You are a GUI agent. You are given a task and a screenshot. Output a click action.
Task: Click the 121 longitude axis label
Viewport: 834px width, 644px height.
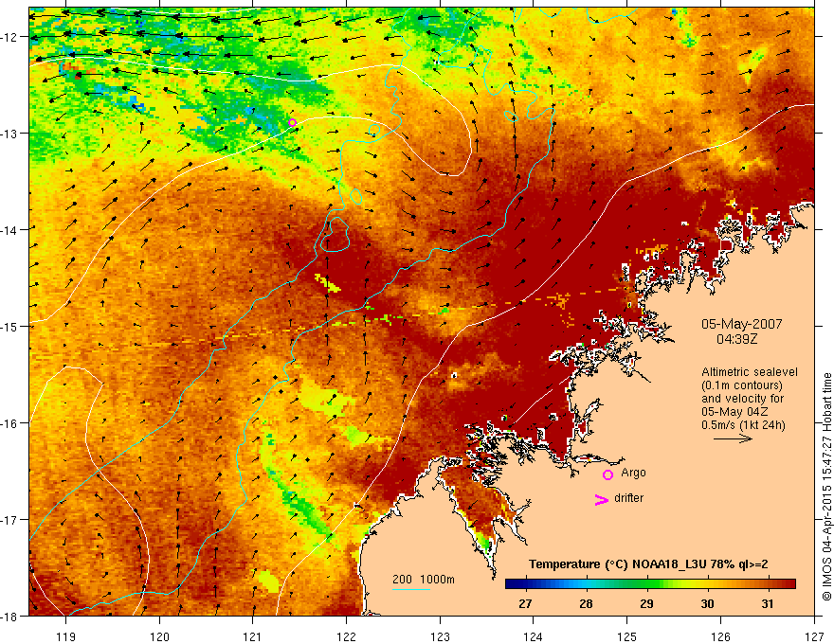click(253, 636)
